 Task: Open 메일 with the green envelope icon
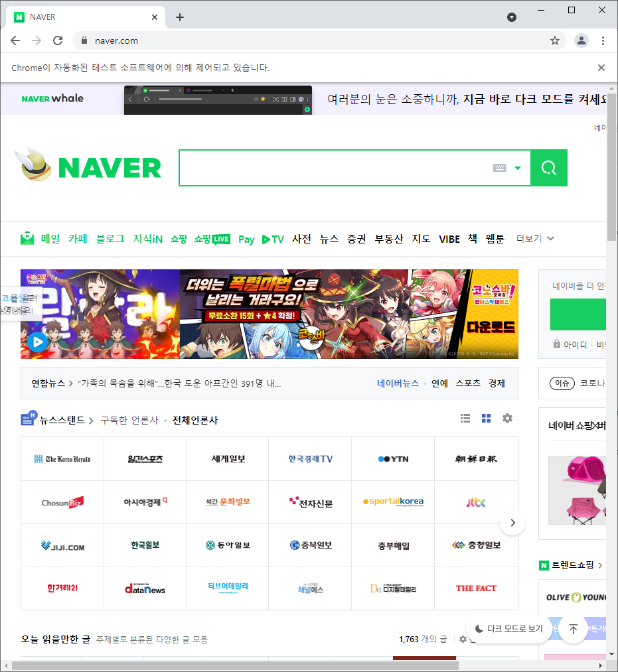(40, 238)
